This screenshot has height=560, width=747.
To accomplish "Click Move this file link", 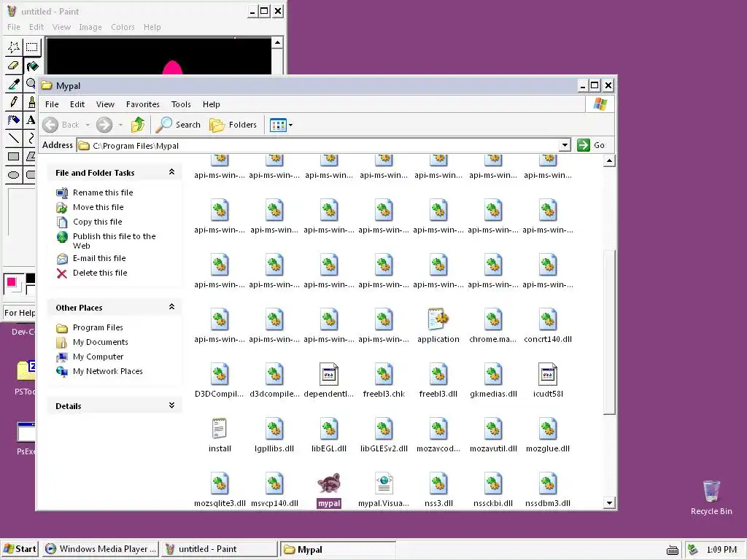I will tap(98, 207).
